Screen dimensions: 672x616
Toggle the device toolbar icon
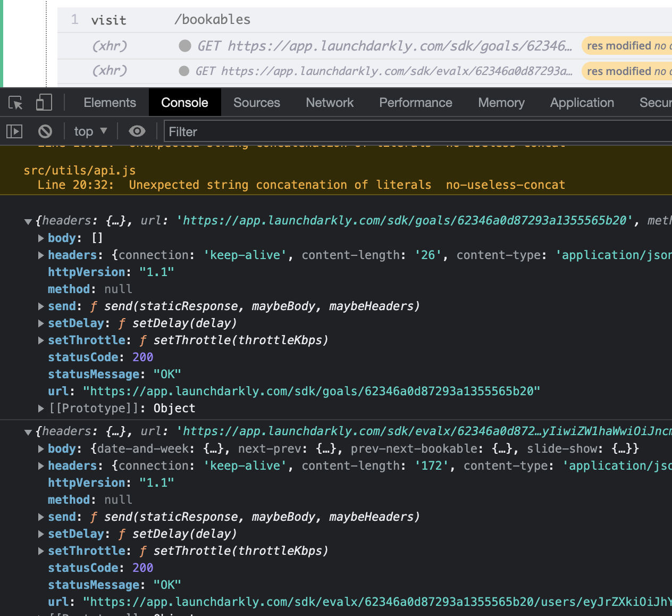pyautogui.click(x=44, y=103)
